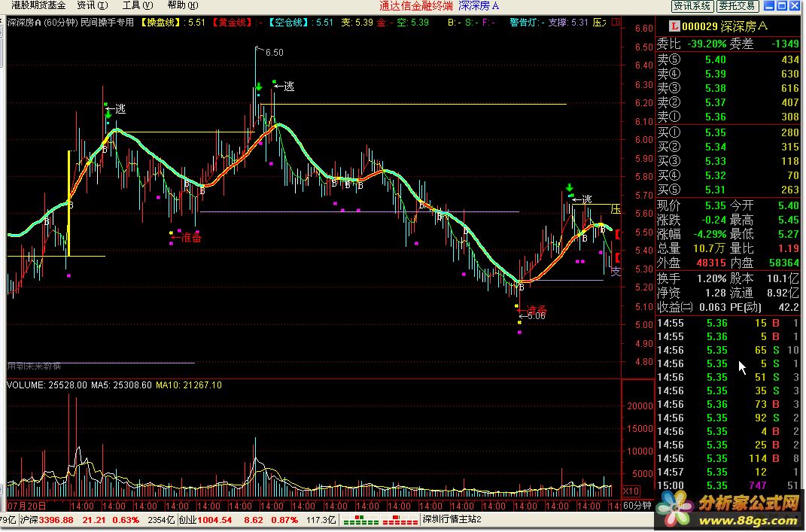Click the stock code 000029 深深房A
The width and height of the screenshot is (806, 532).
[725, 26]
